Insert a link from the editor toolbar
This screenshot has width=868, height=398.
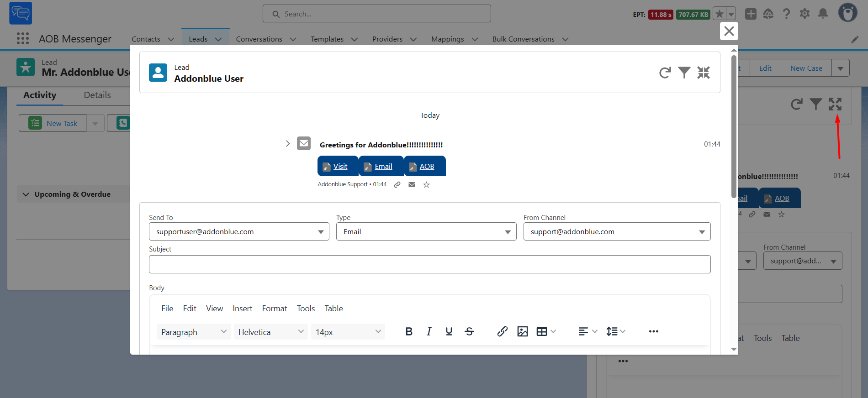(503, 331)
